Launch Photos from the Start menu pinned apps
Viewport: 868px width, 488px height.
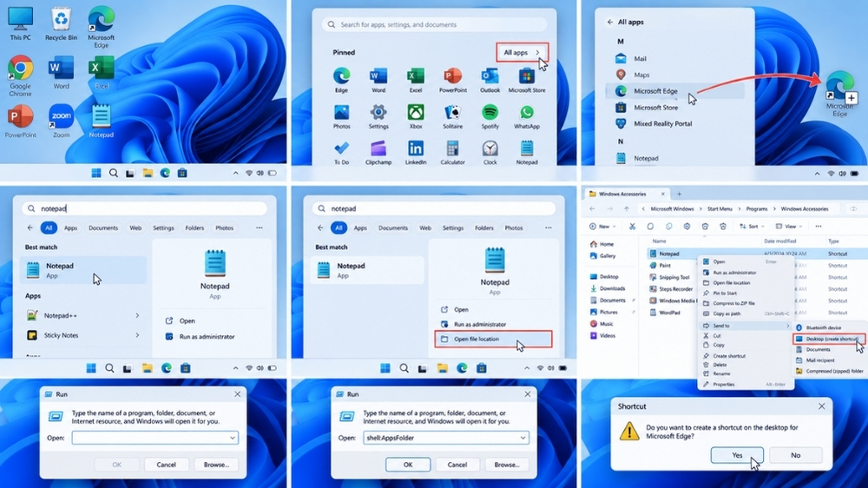click(341, 116)
